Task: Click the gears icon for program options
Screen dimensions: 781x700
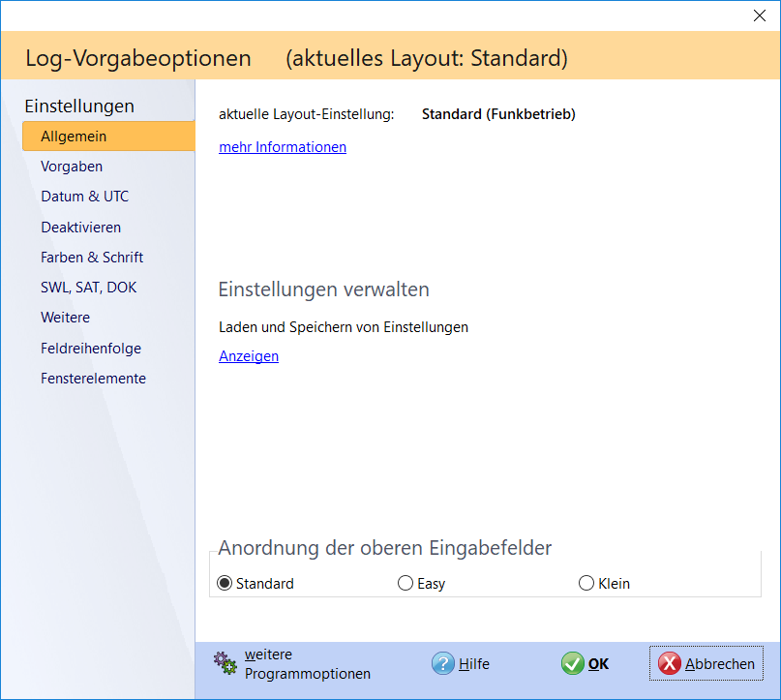Action: pyautogui.click(x=225, y=663)
